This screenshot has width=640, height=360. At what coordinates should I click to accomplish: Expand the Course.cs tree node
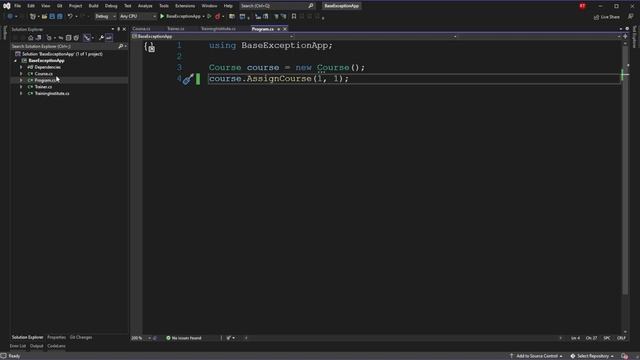click(x=21, y=73)
